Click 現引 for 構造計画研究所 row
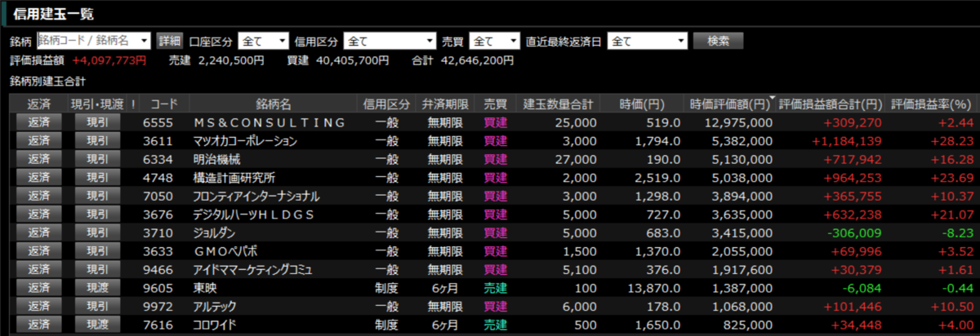Image resolution: width=980 pixels, height=336 pixels. (97, 177)
